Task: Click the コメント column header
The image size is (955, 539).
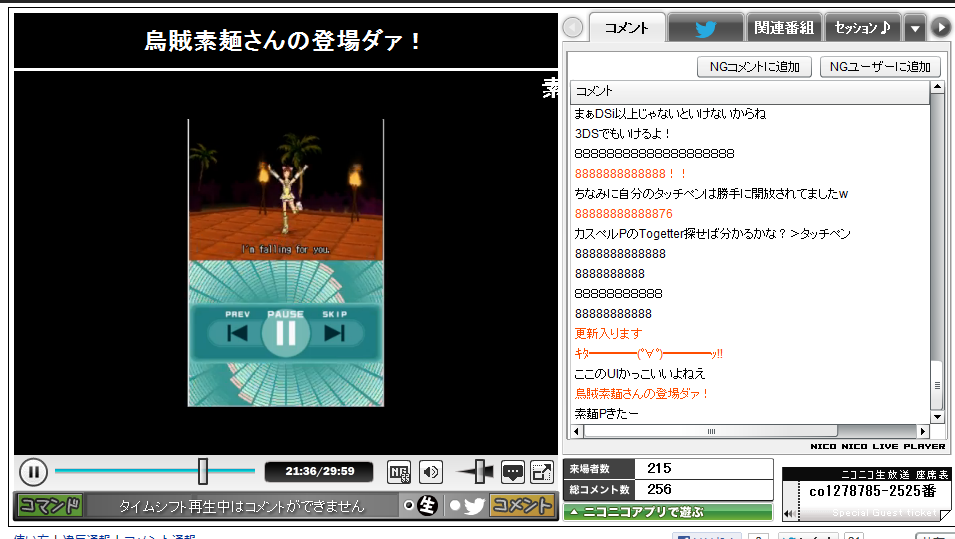Action: pyautogui.click(x=750, y=91)
